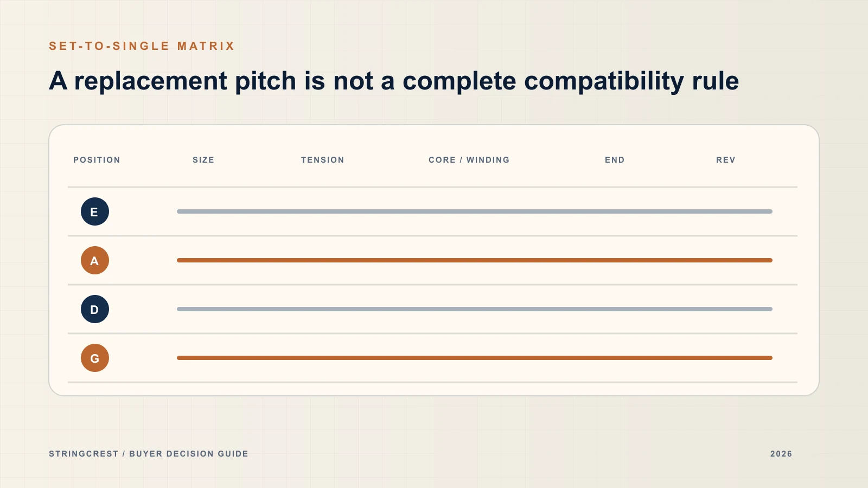Click the orange A position badge
This screenshot has height=488, width=868.
pos(95,260)
